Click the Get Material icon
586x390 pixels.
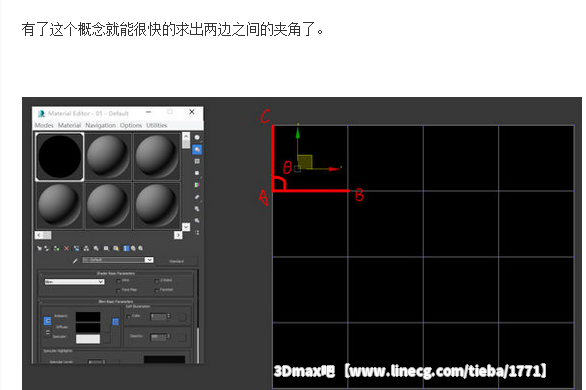(39, 248)
